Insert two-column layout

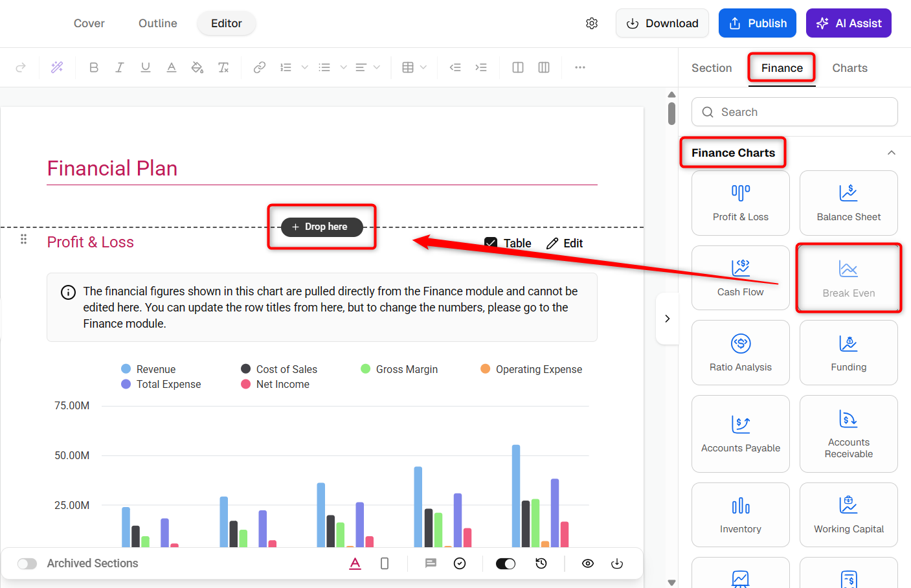[518, 67]
